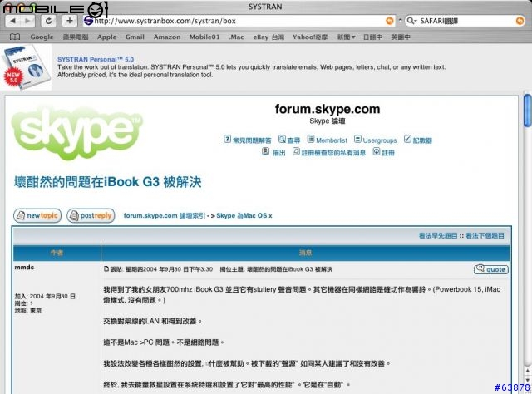Image resolution: width=532 pixels, height=394 pixels.
Task: Open the Mobile01 bookmark
Action: pos(204,37)
